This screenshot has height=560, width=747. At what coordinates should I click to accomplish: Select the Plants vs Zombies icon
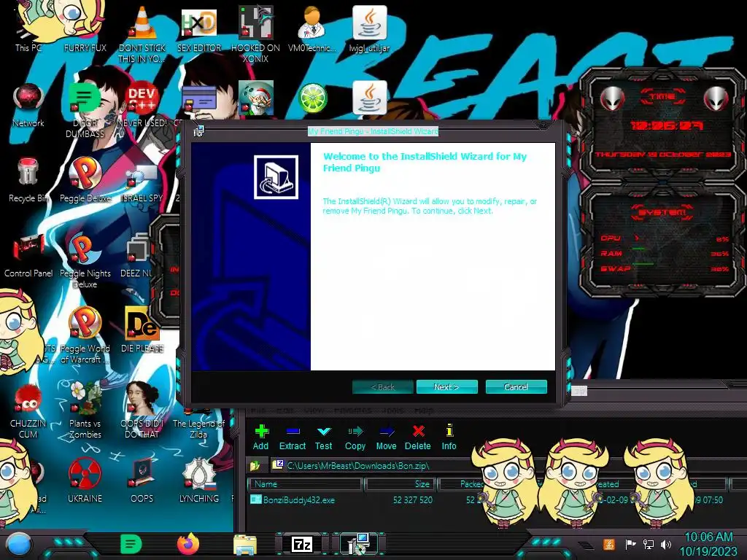pyautogui.click(x=85, y=411)
